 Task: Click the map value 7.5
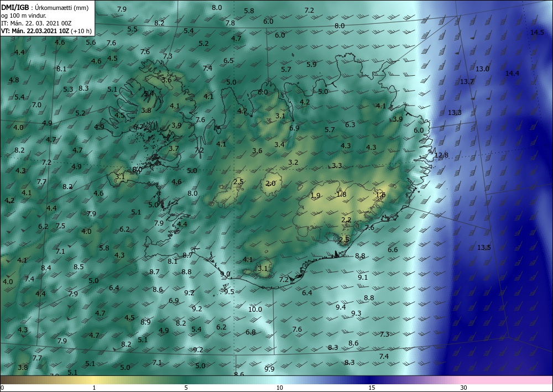click(60, 226)
